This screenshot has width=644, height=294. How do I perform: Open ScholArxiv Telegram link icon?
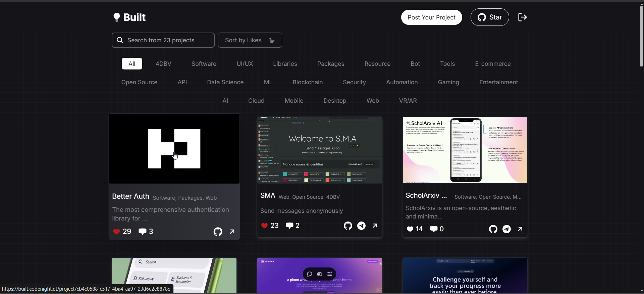pos(506,229)
